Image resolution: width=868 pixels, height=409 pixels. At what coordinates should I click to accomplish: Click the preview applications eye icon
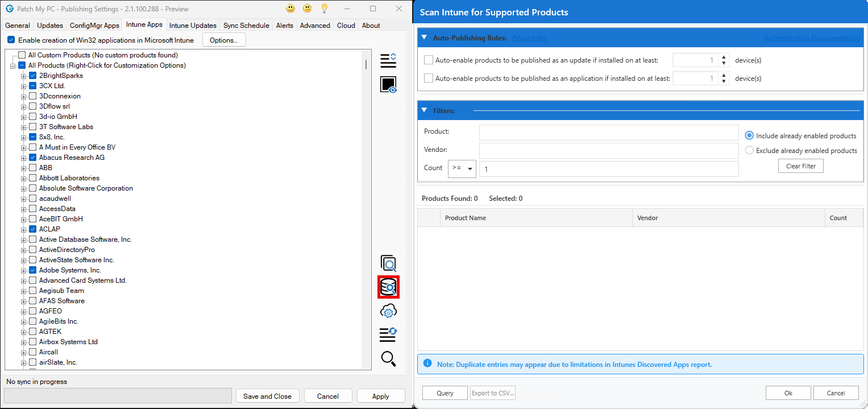(388, 84)
